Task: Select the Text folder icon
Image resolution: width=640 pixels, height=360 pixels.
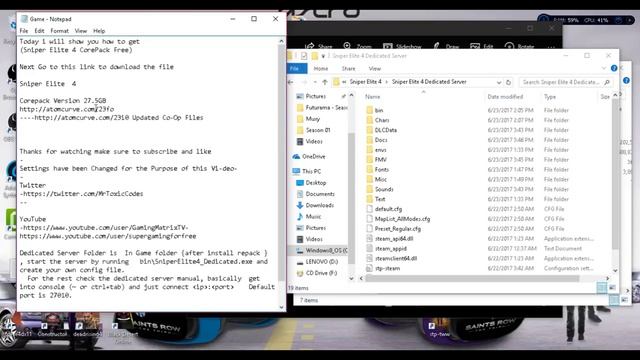Action: [369, 199]
